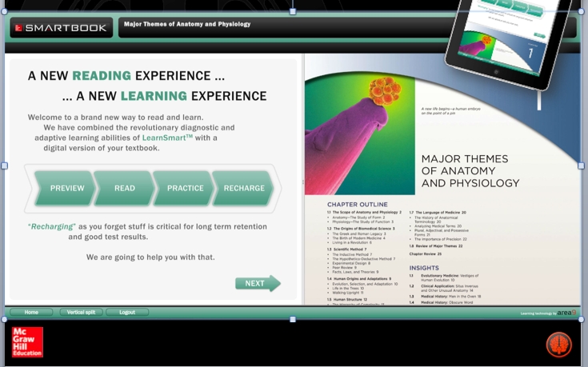This screenshot has height=367, width=588.
Task: Click the Logout button
Action: [127, 313]
